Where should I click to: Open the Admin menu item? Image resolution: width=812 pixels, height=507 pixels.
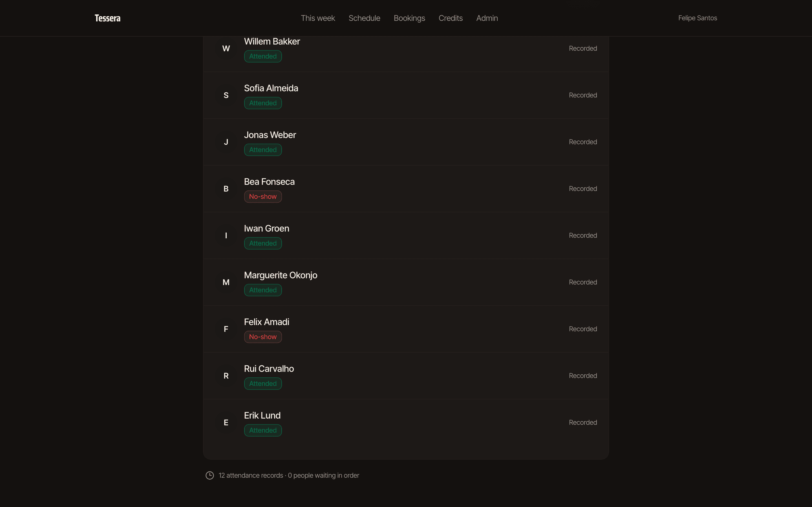[487, 18]
